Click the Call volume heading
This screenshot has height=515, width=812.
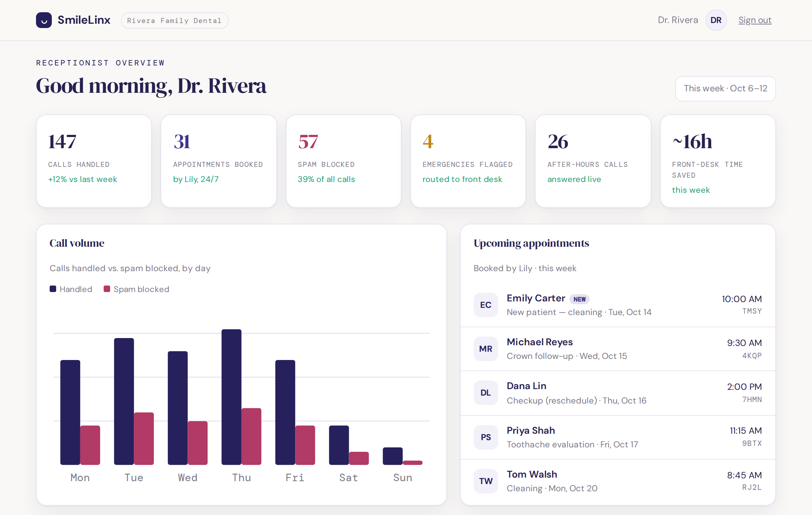tap(77, 243)
